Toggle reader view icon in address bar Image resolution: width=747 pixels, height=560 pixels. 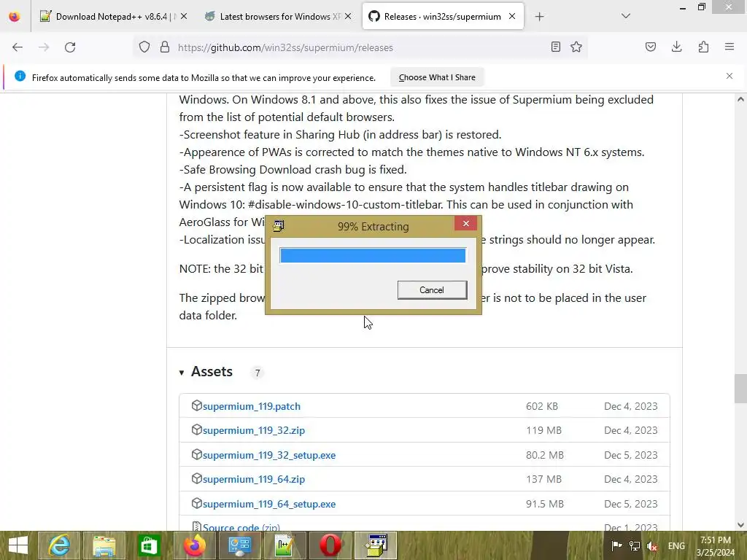tap(555, 47)
